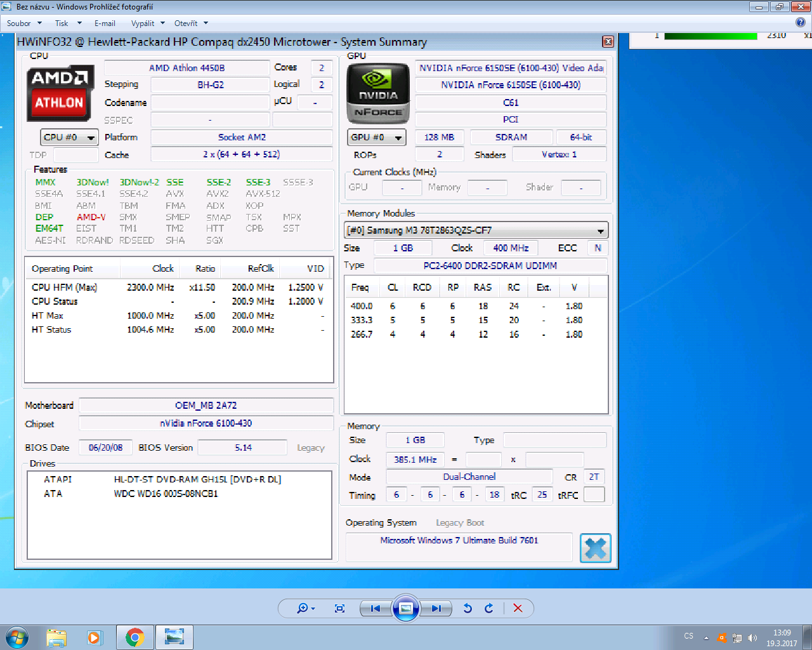Click the CS language indicator
This screenshot has width=812, height=650.
point(689,635)
